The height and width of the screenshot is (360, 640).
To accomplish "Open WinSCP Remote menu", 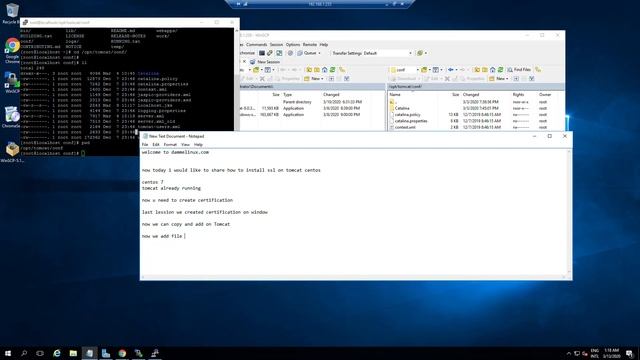I will tap(309, 44).
